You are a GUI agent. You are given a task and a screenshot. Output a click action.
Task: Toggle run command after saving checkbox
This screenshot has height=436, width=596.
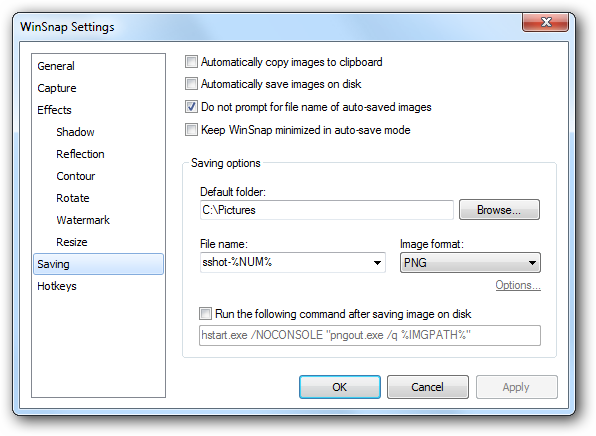tap(205, 314)
